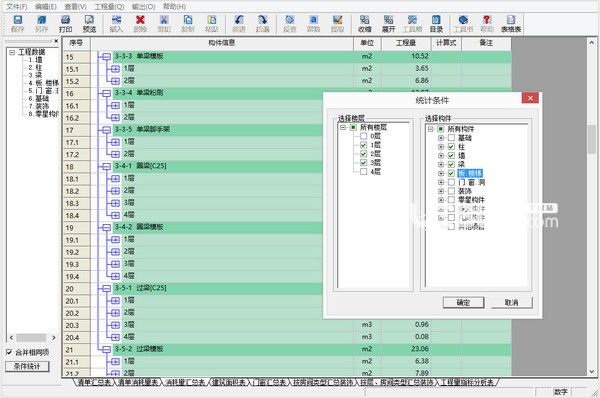Select highlighted 板 楼梯 item in dialog
Image resolution: width=600 pixels, height=398 pixels.
[x=470, y=173]
